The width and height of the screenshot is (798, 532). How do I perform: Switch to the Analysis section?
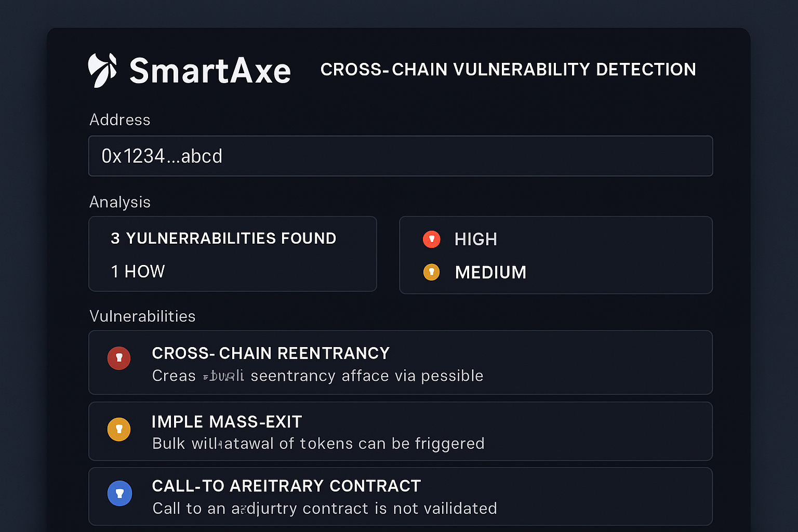pos(120,202)
